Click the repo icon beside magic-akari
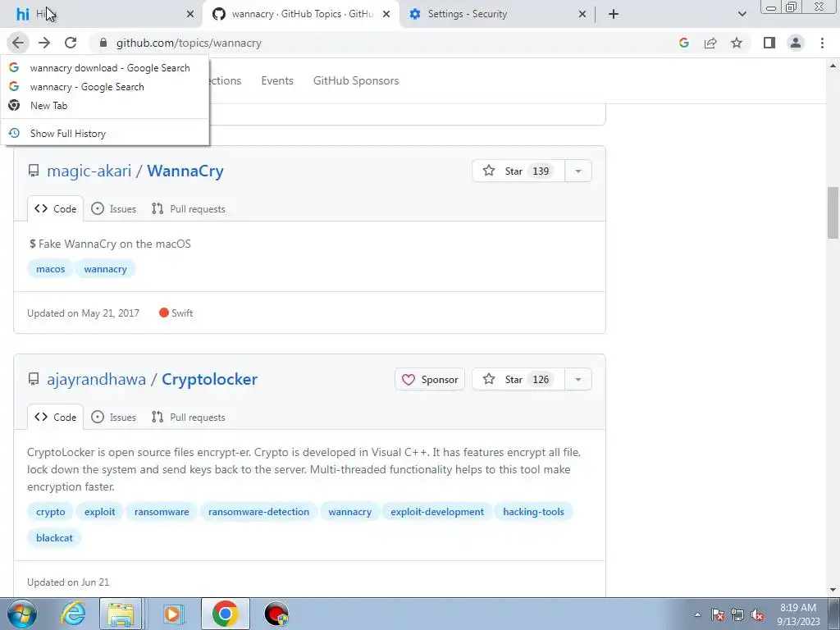 (x=33, y=171)
